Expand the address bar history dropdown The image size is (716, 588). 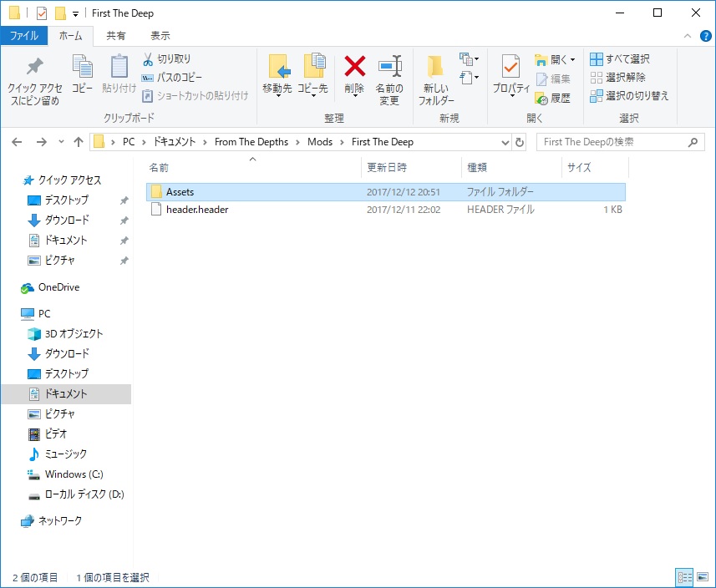click(505, 142)
